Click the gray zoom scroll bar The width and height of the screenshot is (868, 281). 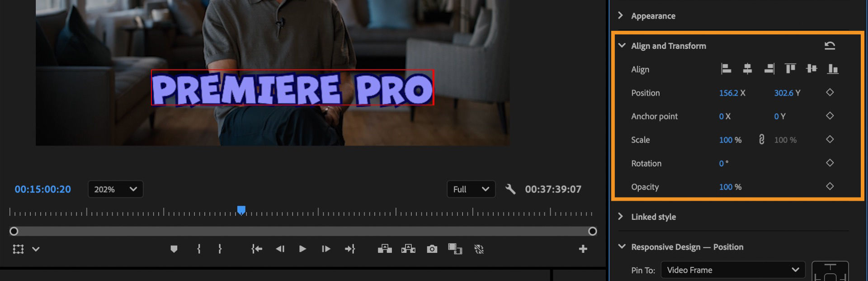tap(303, 231)
